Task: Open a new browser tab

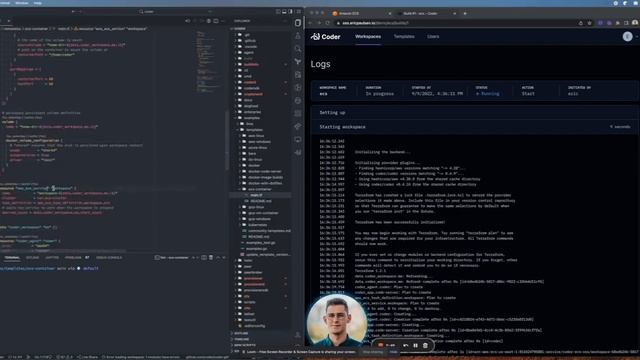Action: coord(465,13)
